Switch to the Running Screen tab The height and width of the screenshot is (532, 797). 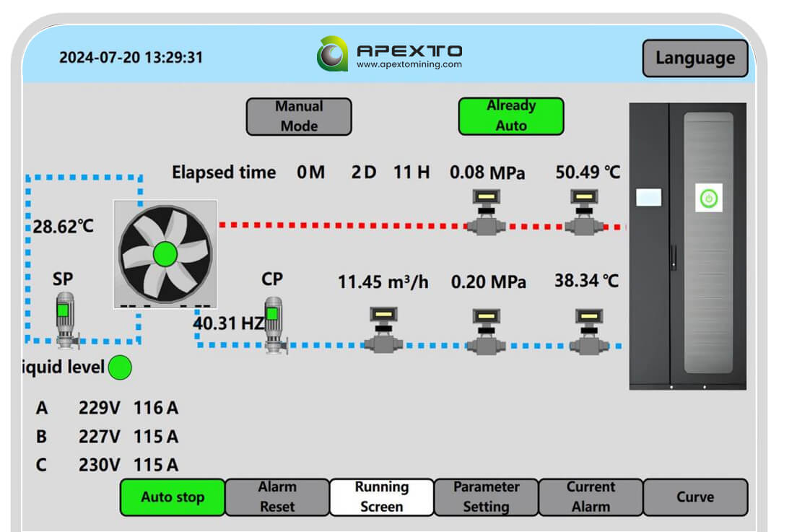[381, 496]
